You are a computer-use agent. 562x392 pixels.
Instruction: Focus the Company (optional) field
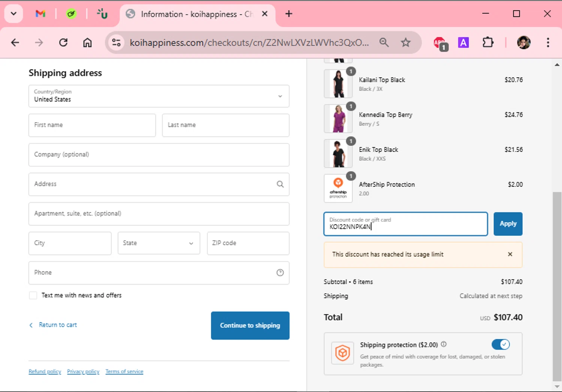[159, 155]
